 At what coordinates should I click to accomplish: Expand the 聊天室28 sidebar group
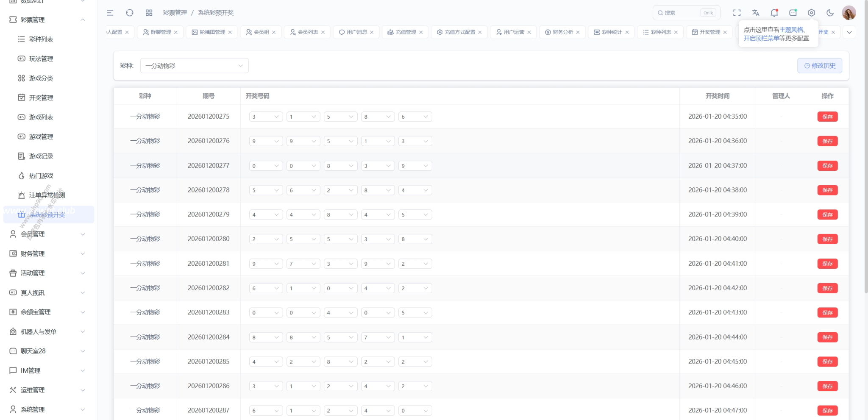coord(49,351)
